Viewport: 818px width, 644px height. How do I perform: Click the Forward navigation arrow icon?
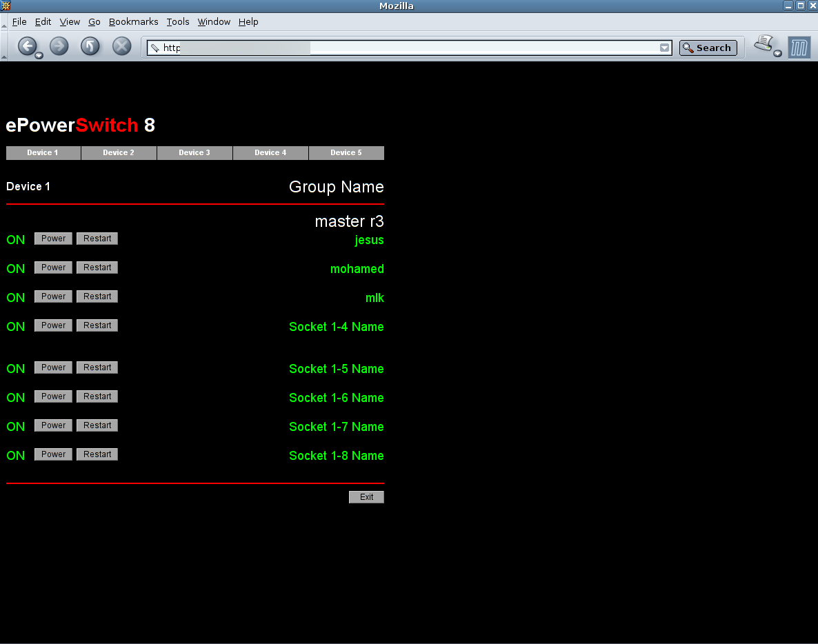[59, 46]
